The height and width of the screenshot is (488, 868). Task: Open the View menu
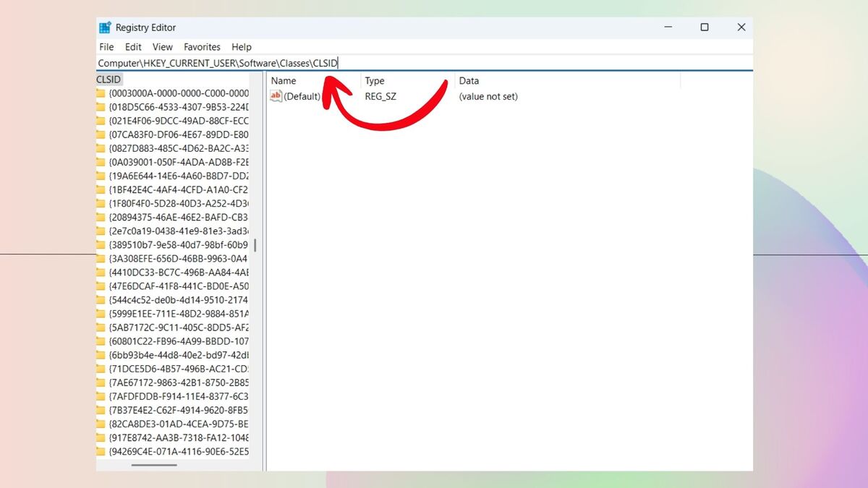(163, 47)
